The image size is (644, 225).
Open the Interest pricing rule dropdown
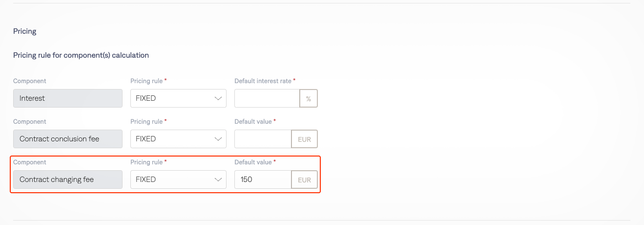coord(178,98)
